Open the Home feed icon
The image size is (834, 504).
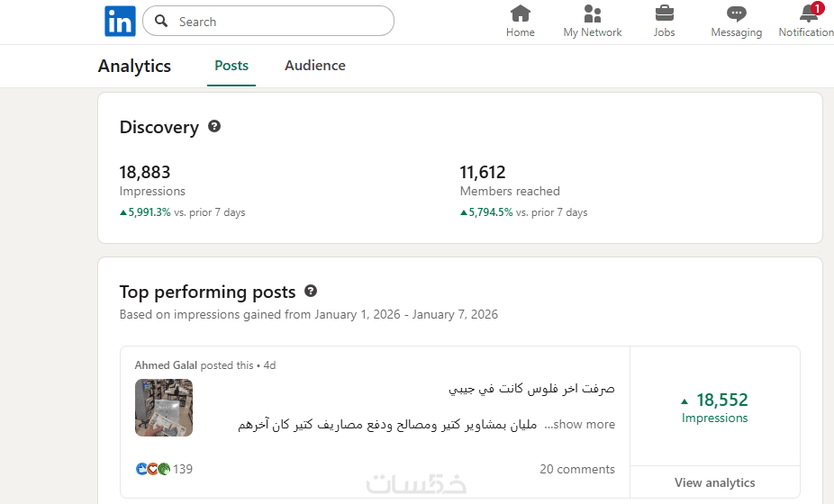pos(520,13)
